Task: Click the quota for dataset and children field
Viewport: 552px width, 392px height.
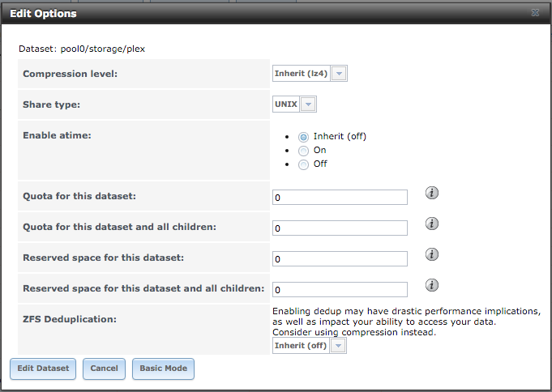Action: pyautogui.click(x=340, y=228)
